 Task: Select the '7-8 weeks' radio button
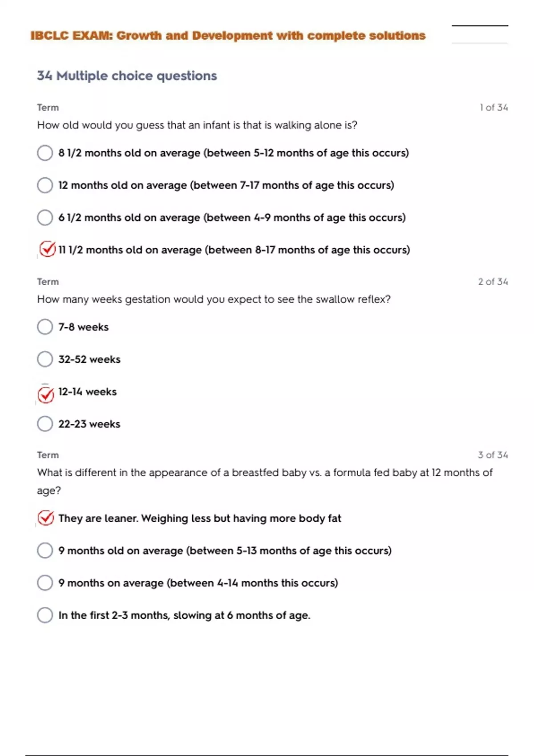pos(45,327)
